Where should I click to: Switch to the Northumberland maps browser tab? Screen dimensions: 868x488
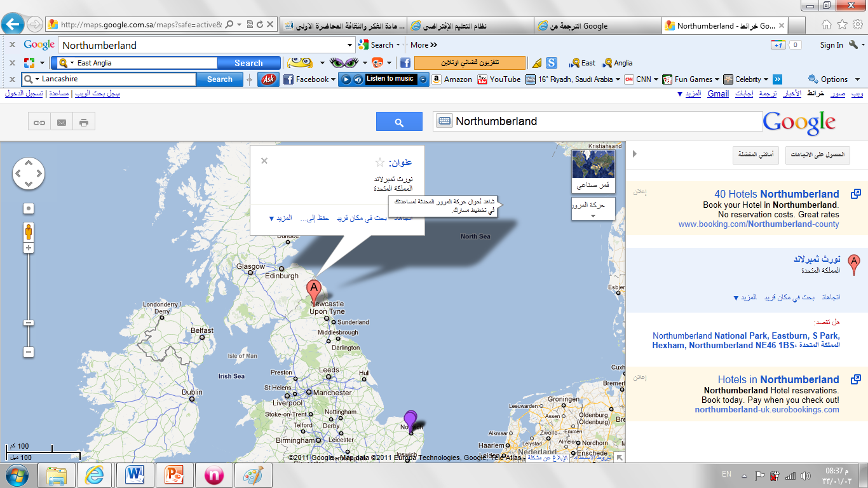tap(726, 25)
